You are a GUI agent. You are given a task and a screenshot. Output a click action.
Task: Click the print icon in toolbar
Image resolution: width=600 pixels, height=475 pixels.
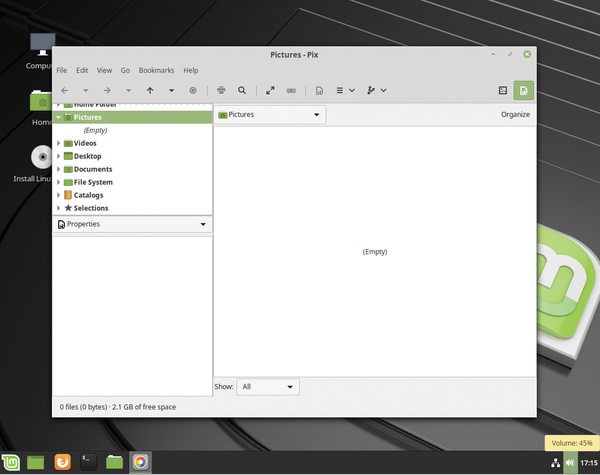tap(221, 90)
